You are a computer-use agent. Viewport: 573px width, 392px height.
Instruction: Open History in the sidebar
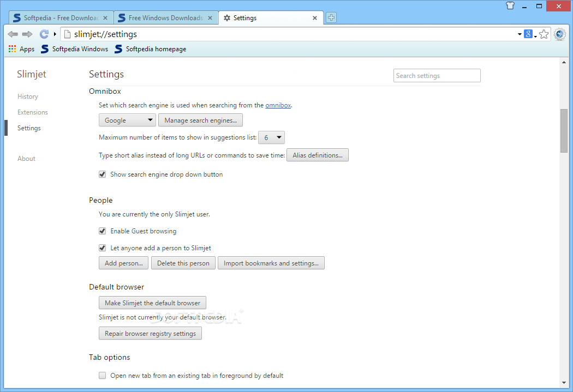tap(28, 97)
